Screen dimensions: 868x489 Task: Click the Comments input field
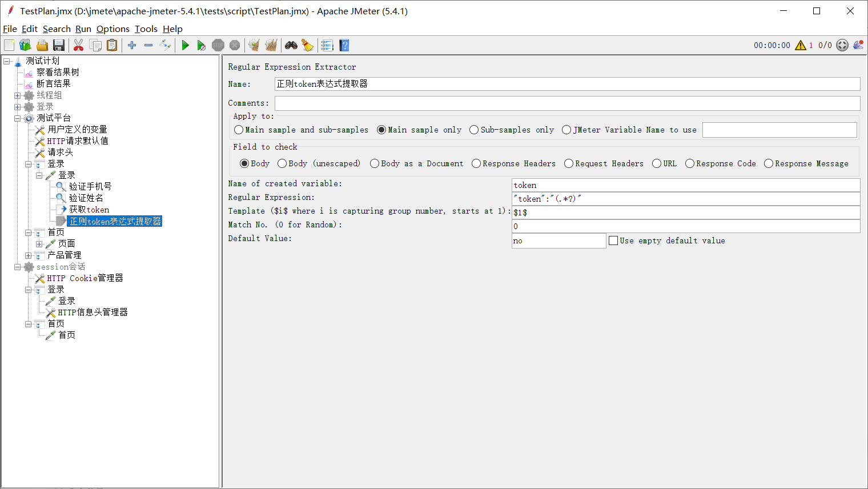click(x=567, y=103)
